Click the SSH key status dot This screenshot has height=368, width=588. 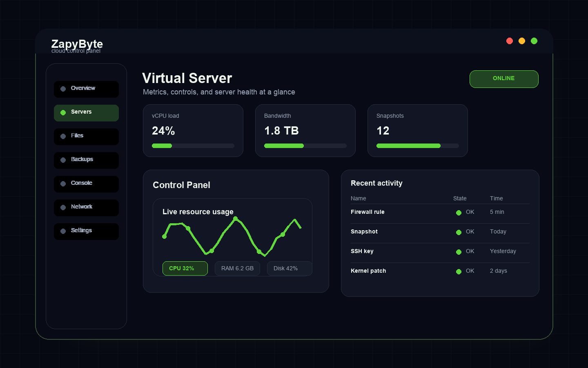click(459, 252)
